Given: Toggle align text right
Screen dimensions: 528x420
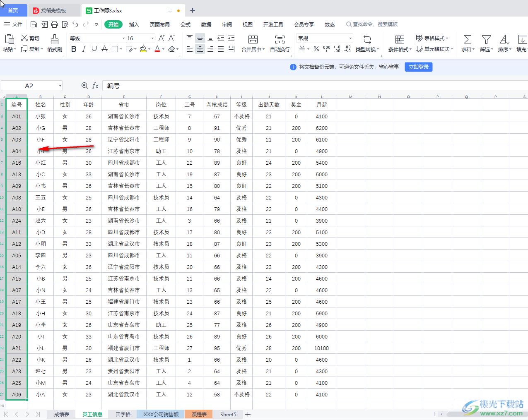Looking at the screenshot, I should [x=210, y=49].
